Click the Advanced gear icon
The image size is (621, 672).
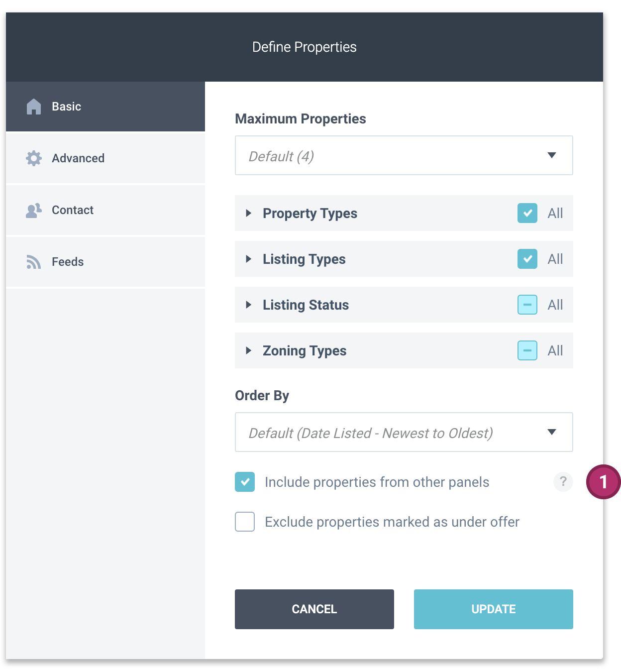pos(34,158)
